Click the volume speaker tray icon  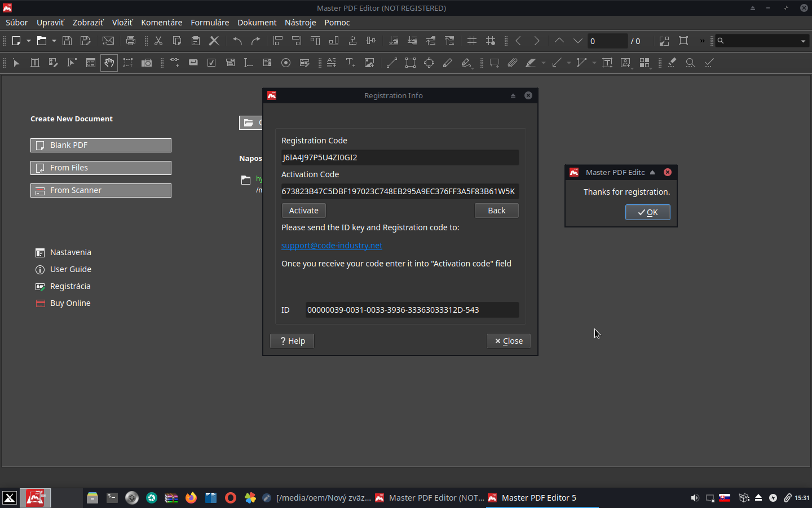tap(695, 498)
